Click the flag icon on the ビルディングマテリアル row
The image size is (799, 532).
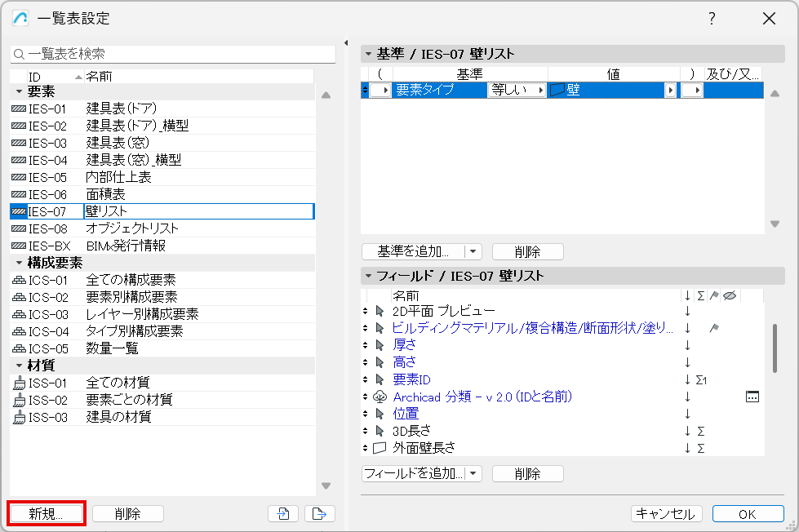click(x=714, y=328)
